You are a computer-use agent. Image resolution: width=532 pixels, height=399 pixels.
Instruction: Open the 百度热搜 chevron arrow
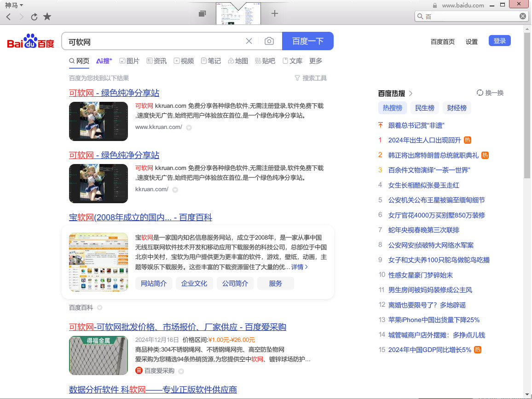(x=411, y=94)
